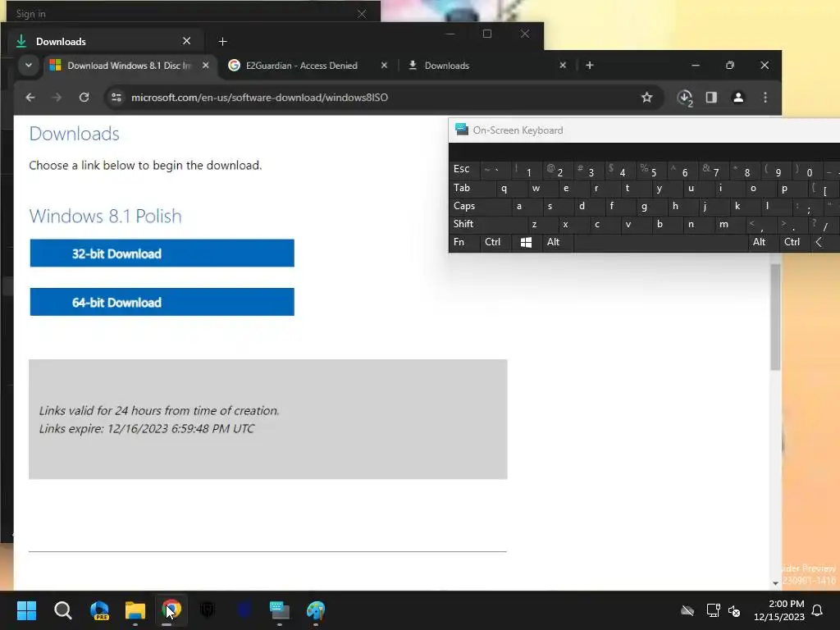Click the On-Screen Keyboard title bar icon
Image resolution: width=840 pixels, height=630 pixels.
coord(461,130)
